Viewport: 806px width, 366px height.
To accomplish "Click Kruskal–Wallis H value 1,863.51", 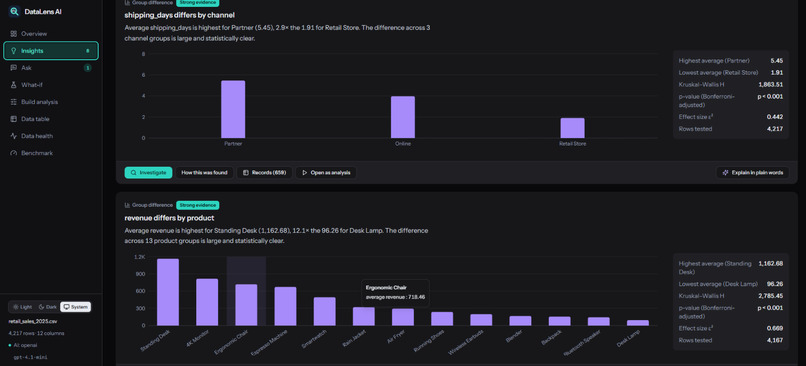I will (x=771, y=84).
